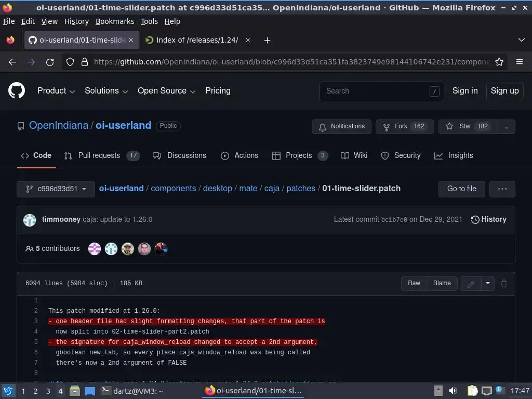
Task: Open the Tools menu
Action: 149,21
